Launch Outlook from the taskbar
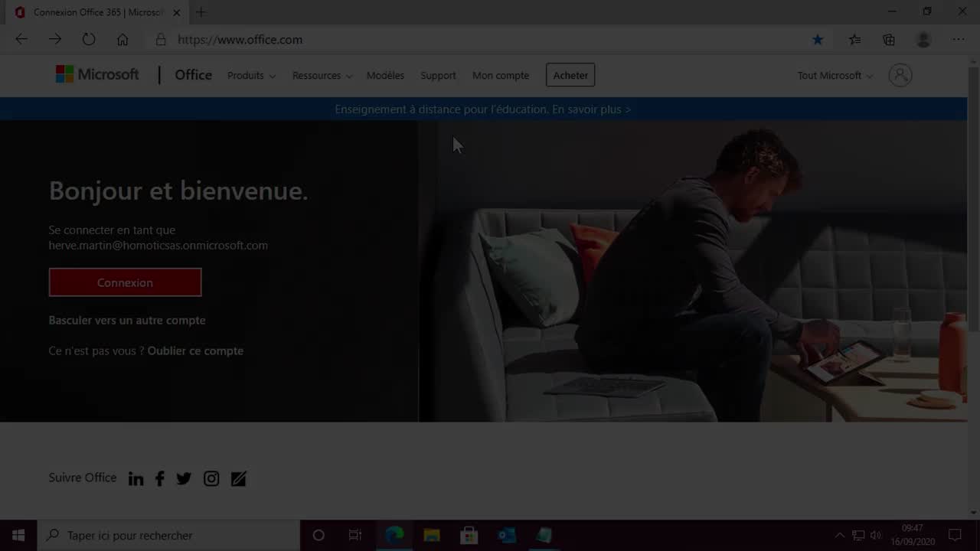Image resolution: width=980 pixels, height=551 pixels. point(506,535)
